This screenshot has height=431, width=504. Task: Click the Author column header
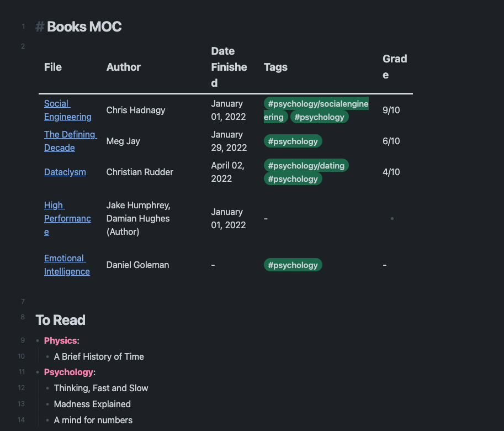(x=124, y=67)
